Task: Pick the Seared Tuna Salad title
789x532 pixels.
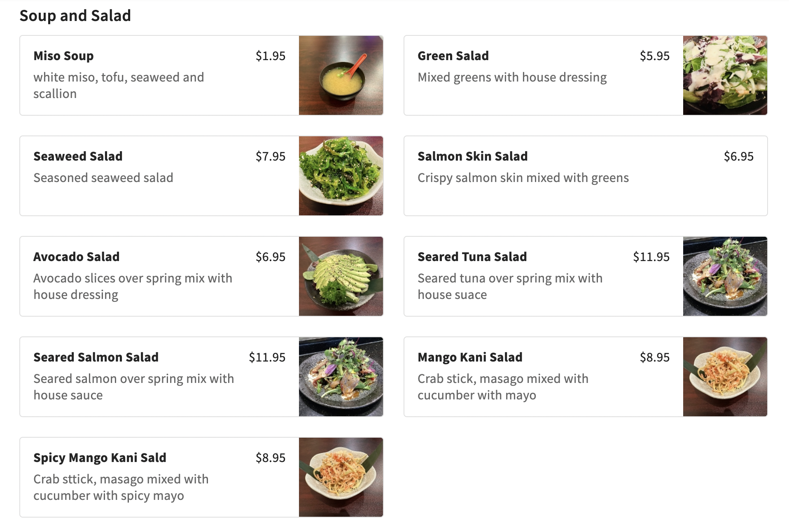Action: pos(472,257)
